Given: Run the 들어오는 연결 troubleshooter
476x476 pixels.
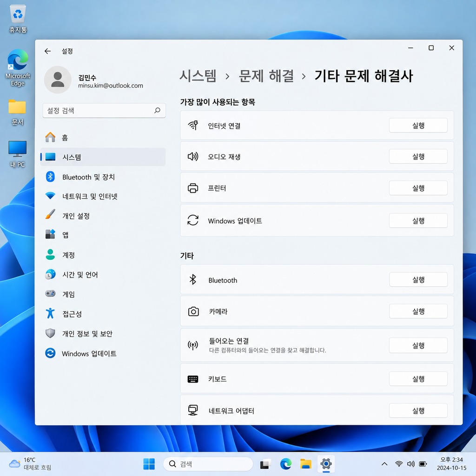Looking at the screenshot, I should (x=418, y=345).
